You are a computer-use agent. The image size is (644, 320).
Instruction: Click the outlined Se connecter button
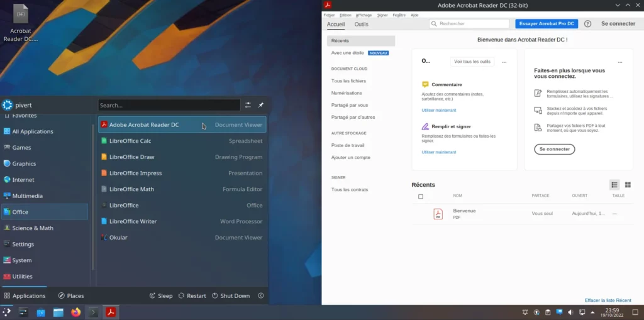coord(555,149)
